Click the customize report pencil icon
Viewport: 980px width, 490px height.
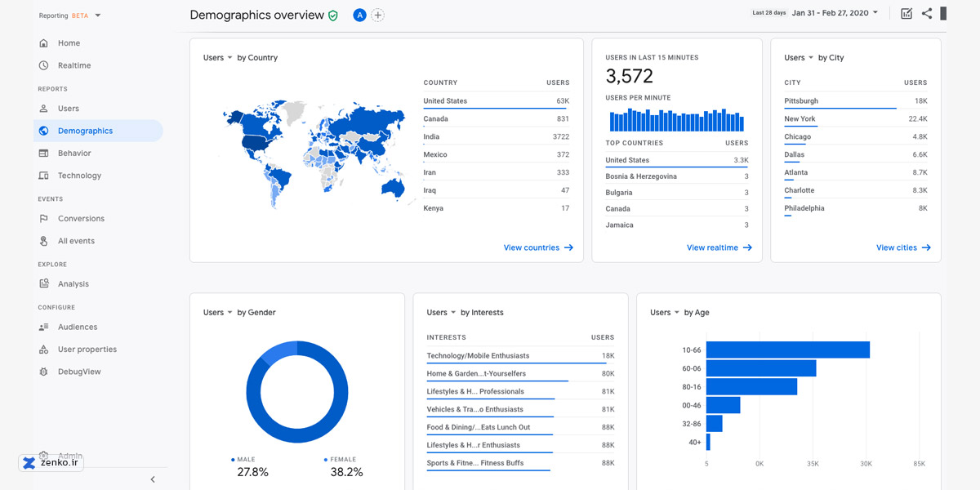[906, 13]
